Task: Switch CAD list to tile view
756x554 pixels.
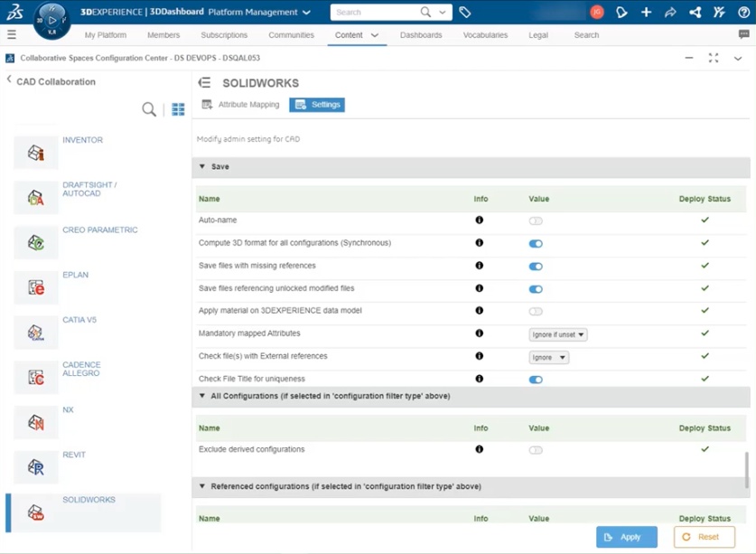Action: (178, 109)
